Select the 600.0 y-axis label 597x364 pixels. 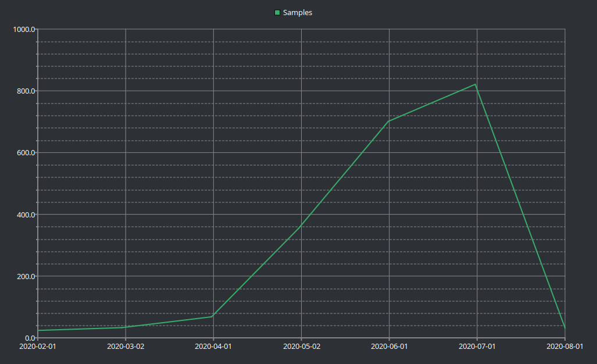click(26, 153)
